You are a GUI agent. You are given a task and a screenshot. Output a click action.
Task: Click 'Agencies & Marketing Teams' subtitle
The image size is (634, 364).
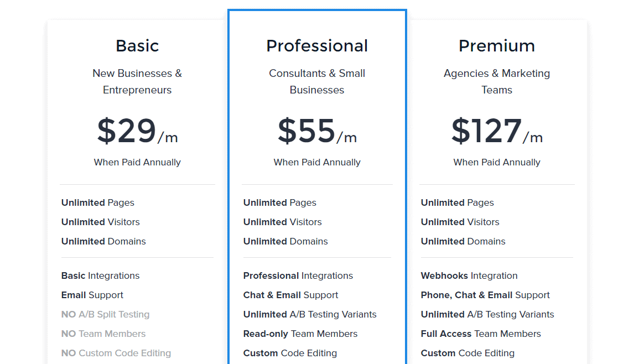[497, 81]
